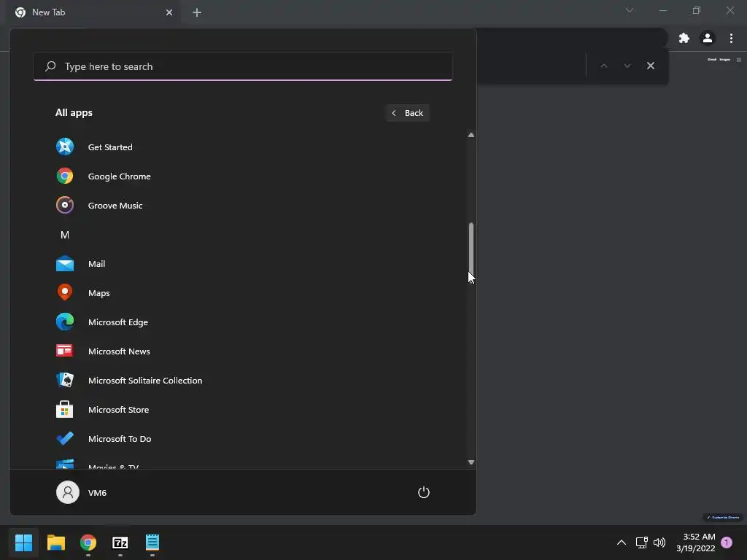Go to next find result arrow
The image size is (747, 560).
click(x=627, y=66)
